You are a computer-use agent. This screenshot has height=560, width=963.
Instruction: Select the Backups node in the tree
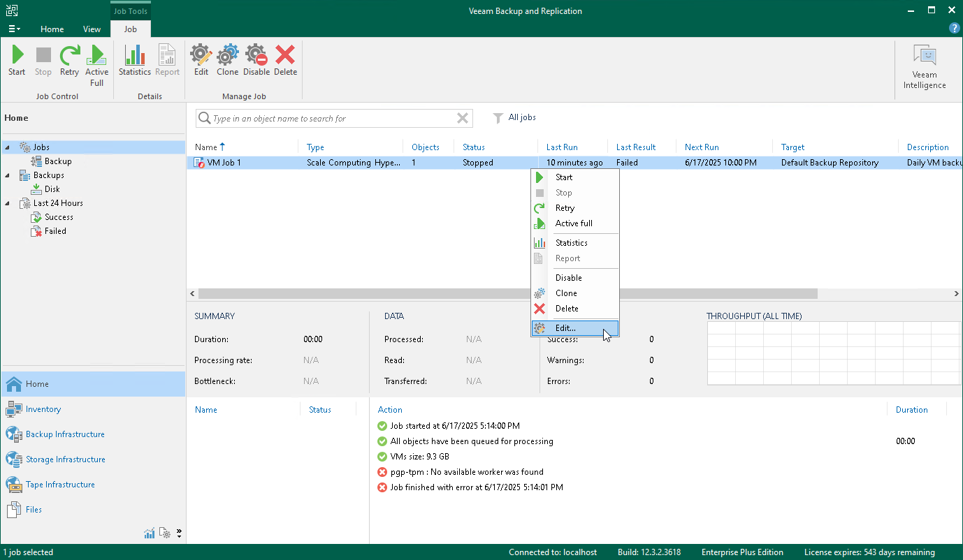click(x=49, y=175)
